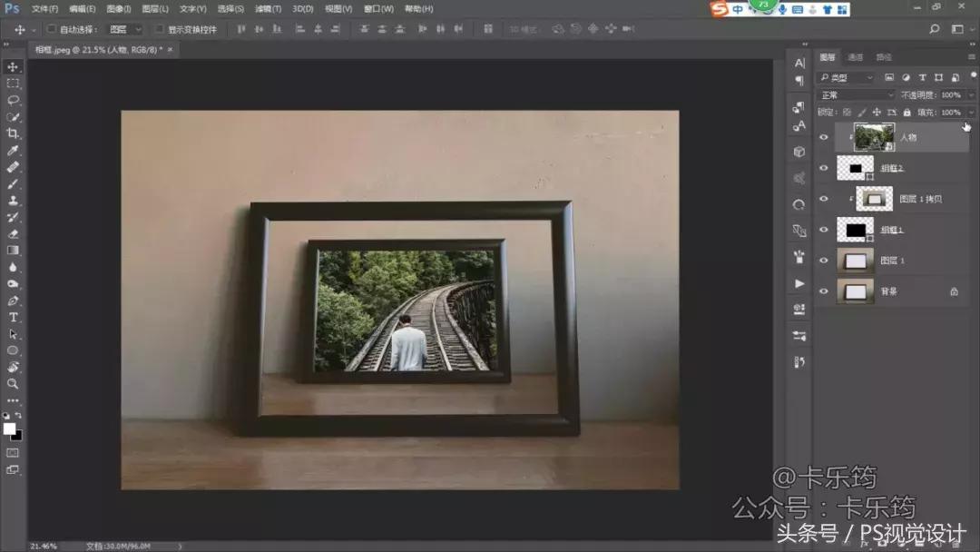980x552 pixels.
Task: Hide the 相框1 layer
Action: point(824,230)
